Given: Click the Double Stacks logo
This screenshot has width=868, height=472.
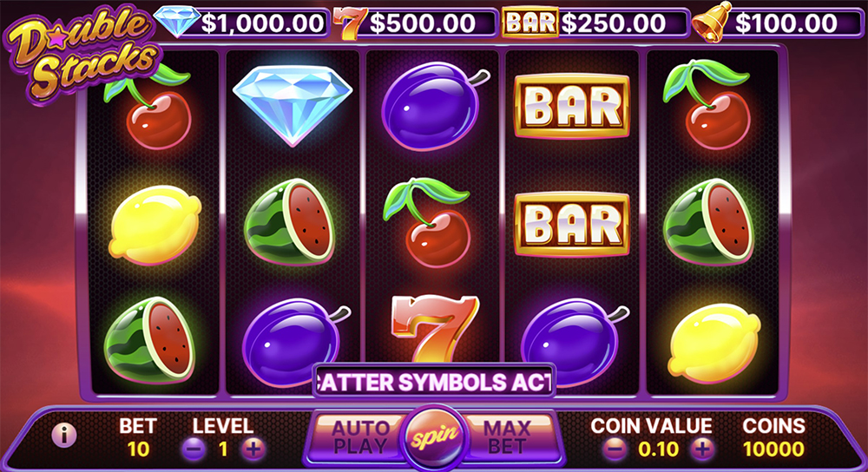Looking at the screenshot, I should tap(82, 54).
